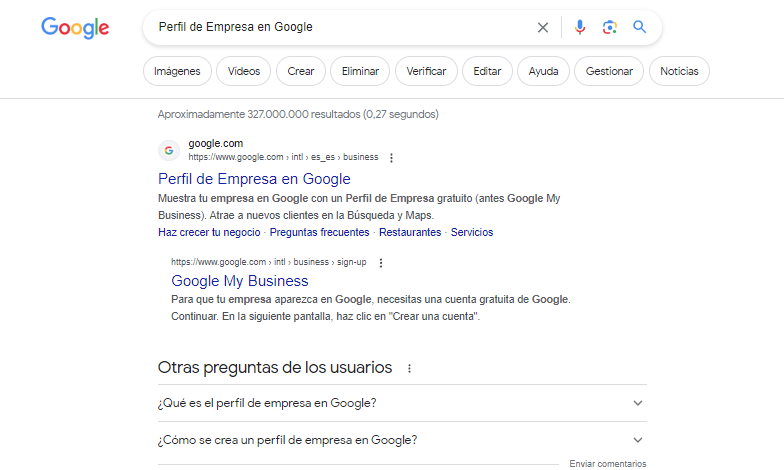
Task: Open the google.com favicon next to first result
Action: pyautogui.click(x=169, y=150)
